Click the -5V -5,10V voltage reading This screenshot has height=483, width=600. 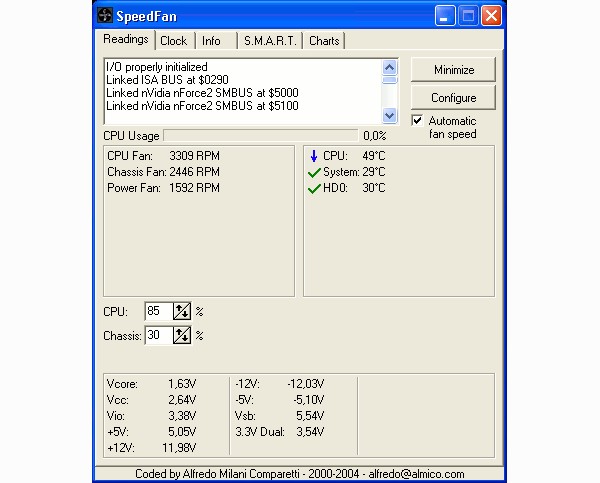pyautogui.click(x=280, y=400)
